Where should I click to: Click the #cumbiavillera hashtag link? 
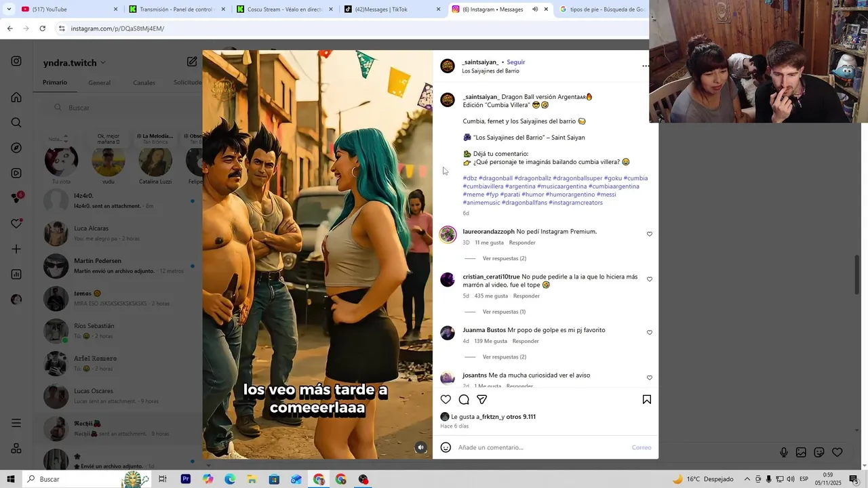point(483,186)
